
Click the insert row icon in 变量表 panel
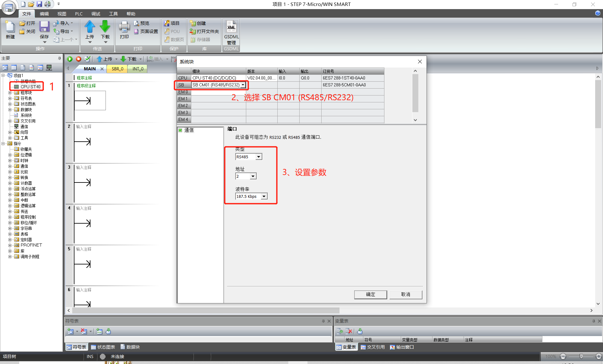(x=340, y=331)
